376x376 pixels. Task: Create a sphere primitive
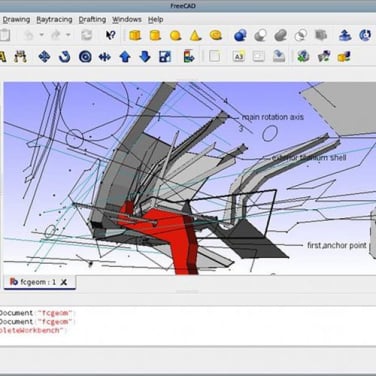click(x=175, y=35)
